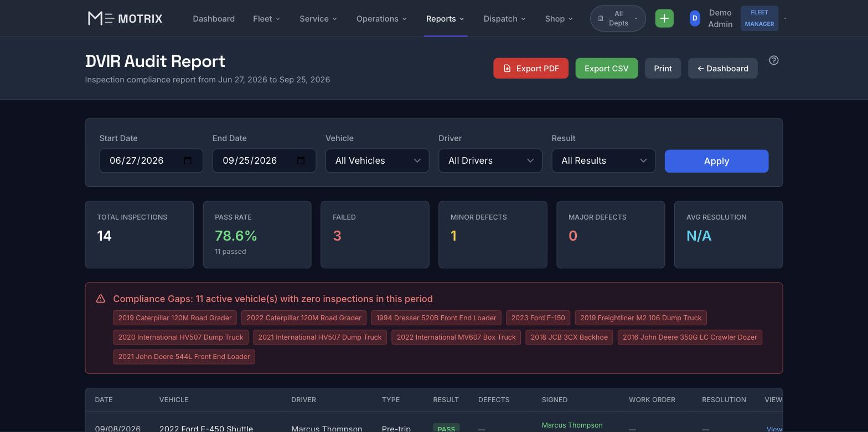
Task: Open End Date calendar picker icon
Action: 301,160
